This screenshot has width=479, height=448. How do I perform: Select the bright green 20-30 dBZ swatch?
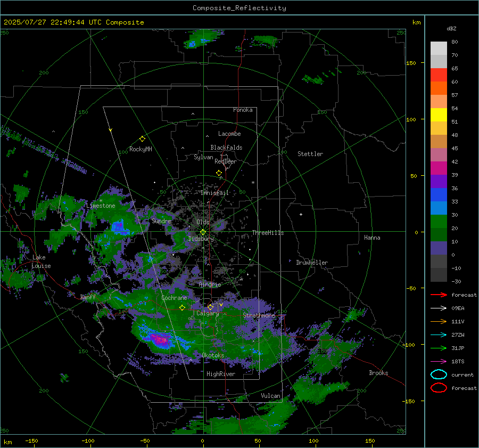pyautogui.click(x=439, y=222)
